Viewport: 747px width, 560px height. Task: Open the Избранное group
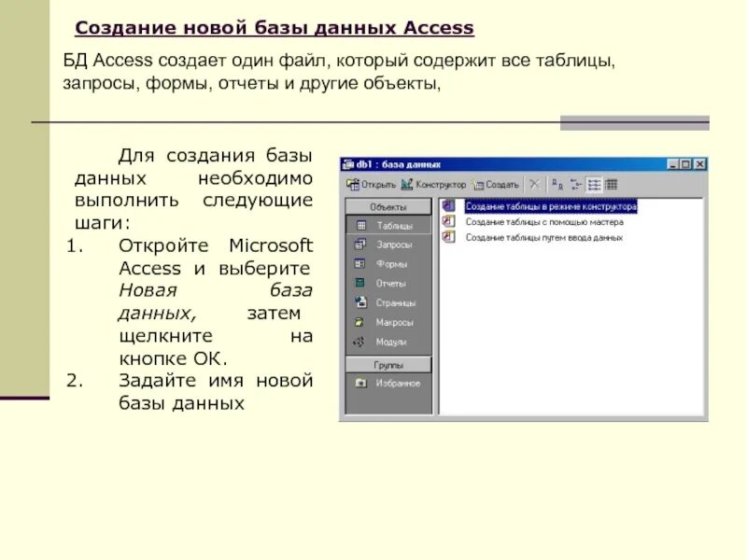coord(388,384)
